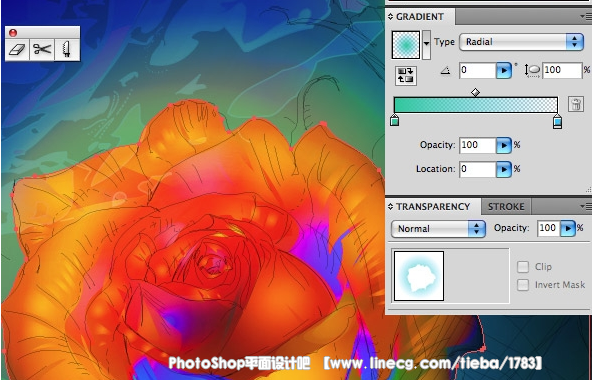Click the gradient Location input field
The width and height of the screenshot is (592, 380).
(x=478, y=170)
